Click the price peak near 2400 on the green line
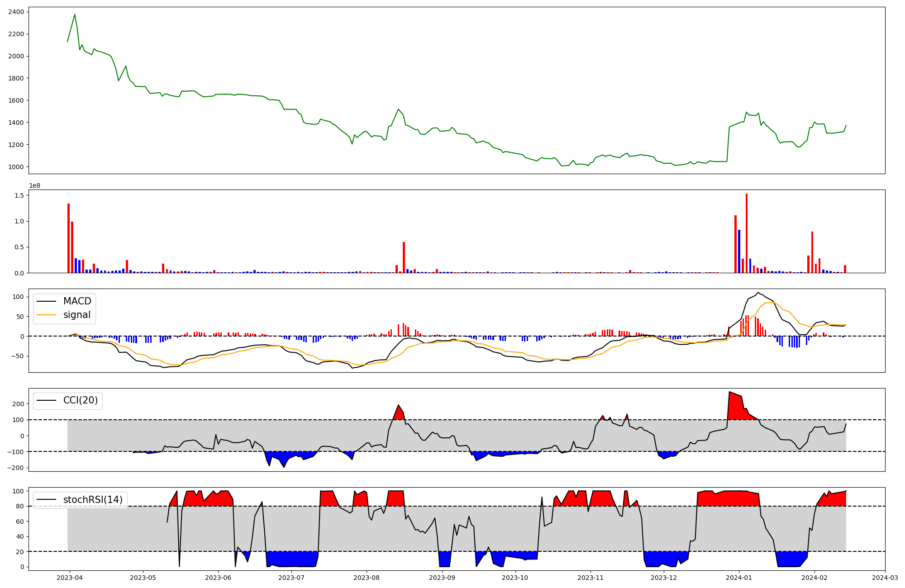The height and width of the screenshot is (588, 905). (x=75, y=15)
